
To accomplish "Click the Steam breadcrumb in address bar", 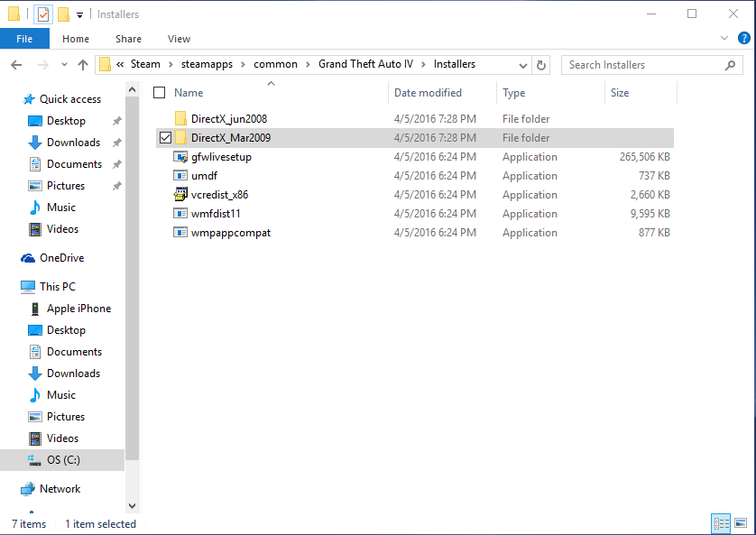I will pyautogui.click(x=145, y=64).
